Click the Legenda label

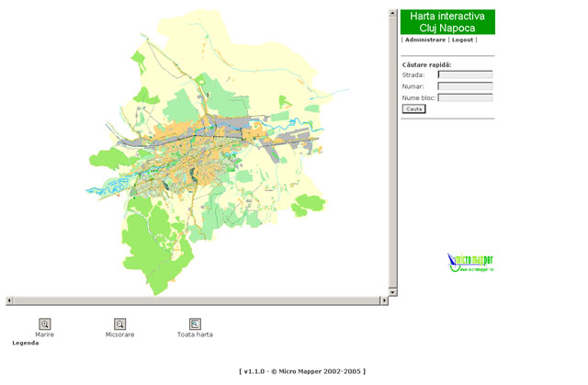click(x=25, y=343)
